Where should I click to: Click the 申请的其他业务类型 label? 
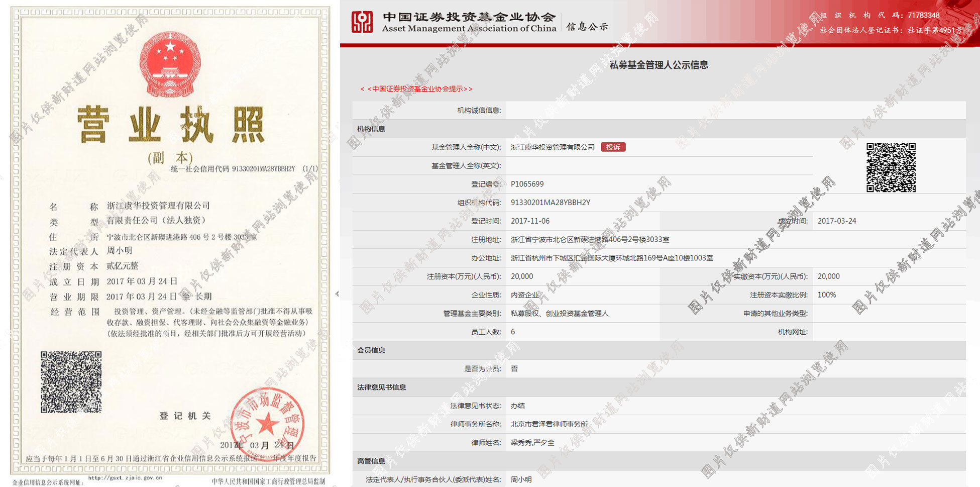(x=776, y=314)
